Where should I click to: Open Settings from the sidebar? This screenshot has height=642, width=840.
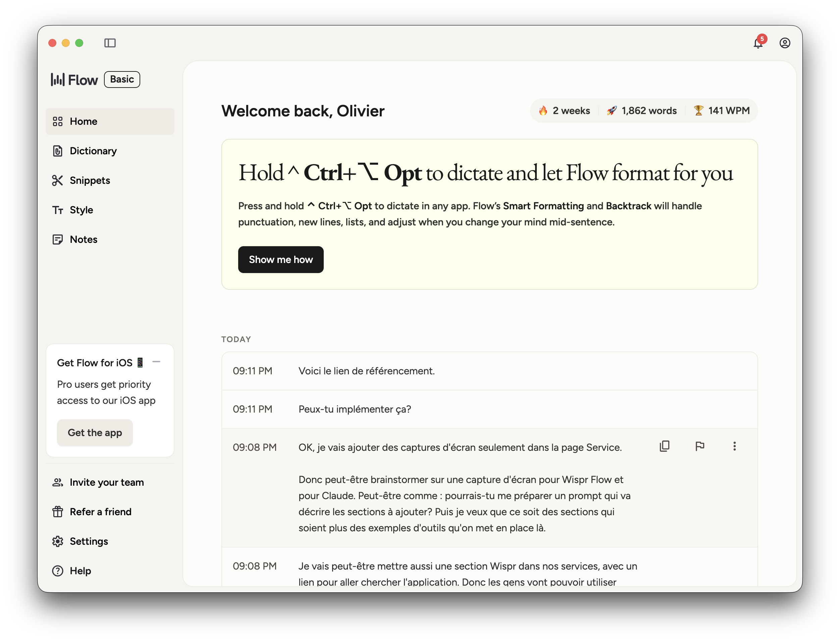pyautogui.click(x=88, y=541)
